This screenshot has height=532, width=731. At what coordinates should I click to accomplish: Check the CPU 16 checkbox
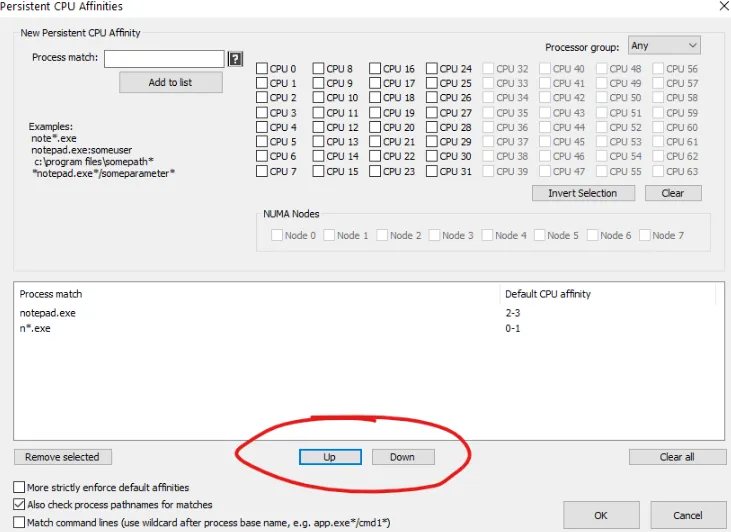[x=375, y=69]
